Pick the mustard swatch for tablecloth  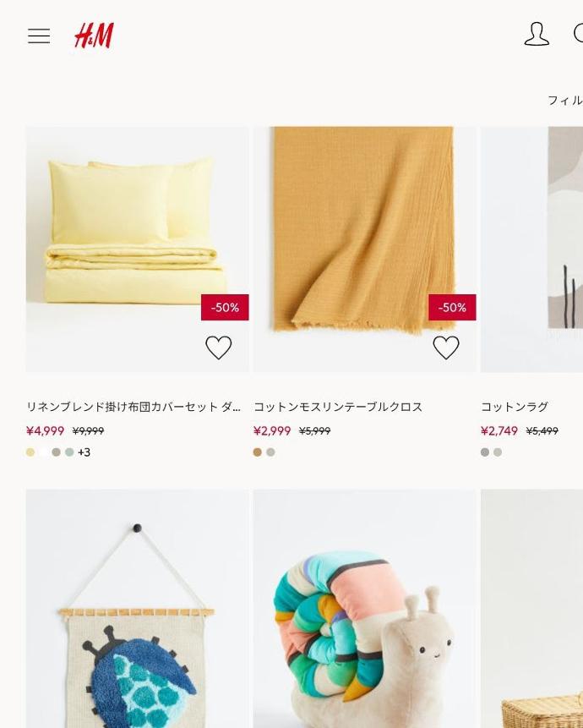pos(258,452)
